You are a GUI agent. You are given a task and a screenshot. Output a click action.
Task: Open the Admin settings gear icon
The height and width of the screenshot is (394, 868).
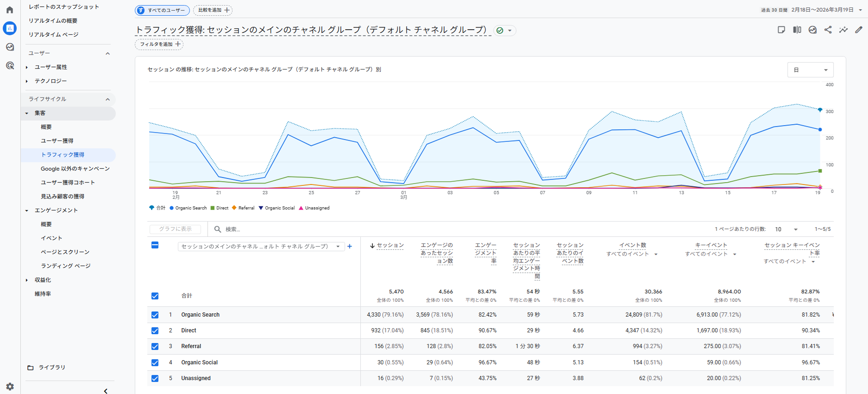click(10, 386)
